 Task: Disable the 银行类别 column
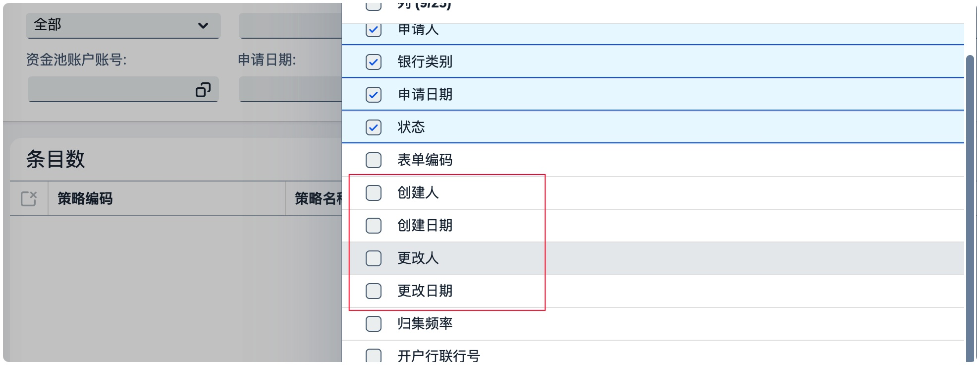tap(373, 62)
